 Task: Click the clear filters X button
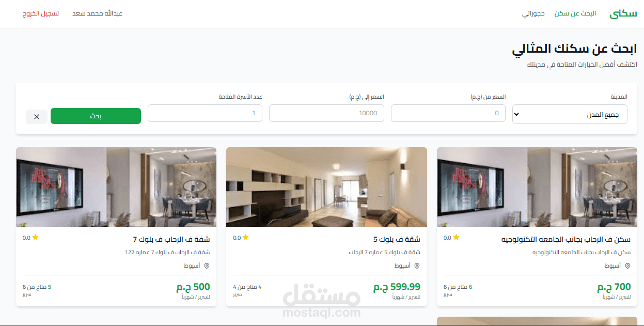(x=37, y=116)
